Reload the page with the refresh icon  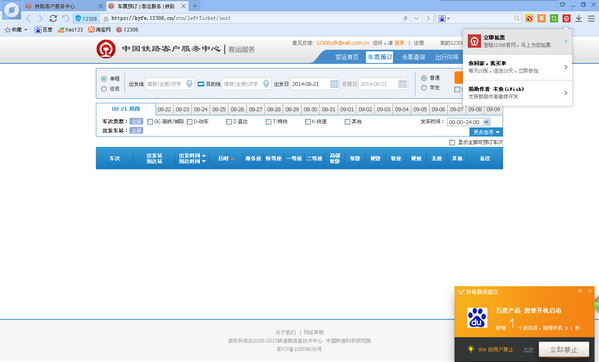click(53, 18)
